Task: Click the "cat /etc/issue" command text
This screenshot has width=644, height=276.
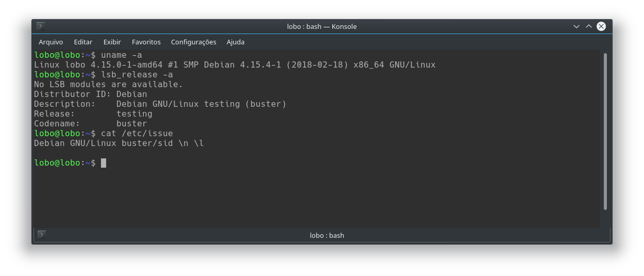Action: coord(137,134)
